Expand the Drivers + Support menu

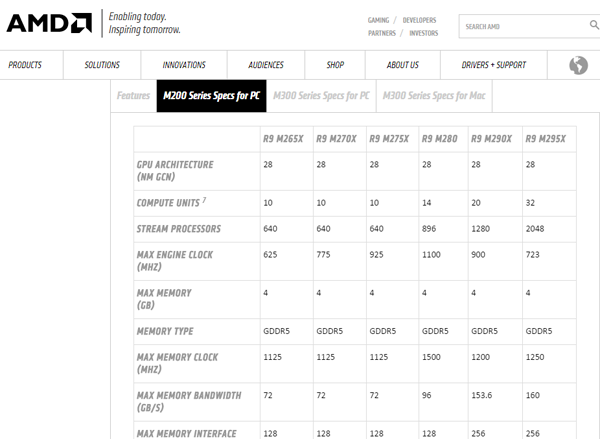[x=493, y=65]
